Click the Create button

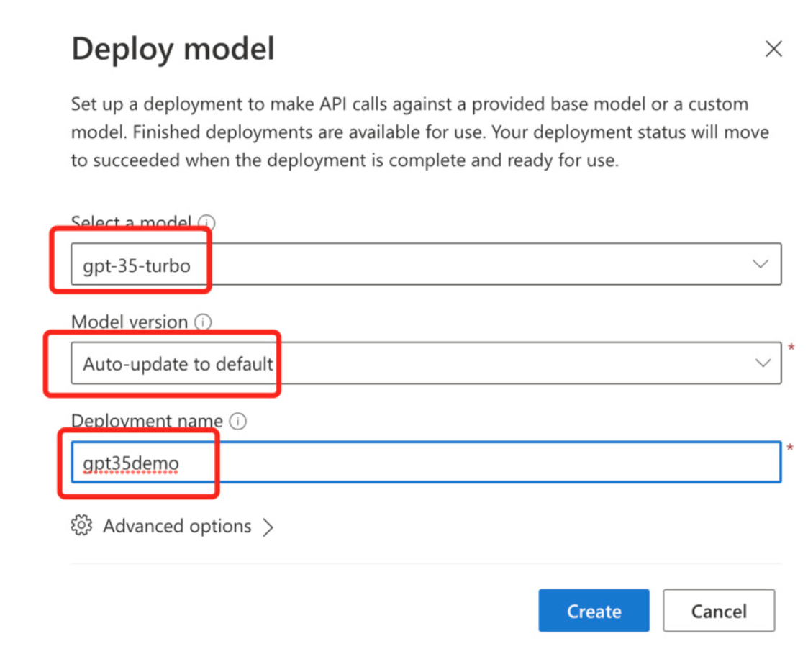(594, 611)
